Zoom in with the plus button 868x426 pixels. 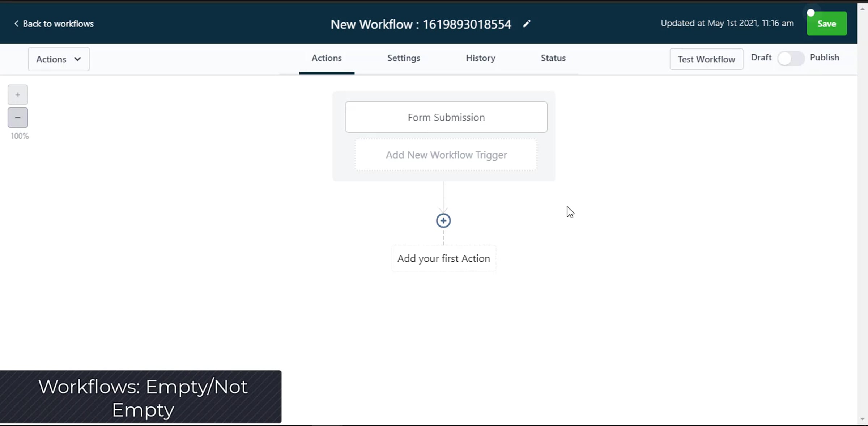coord(18,95)
